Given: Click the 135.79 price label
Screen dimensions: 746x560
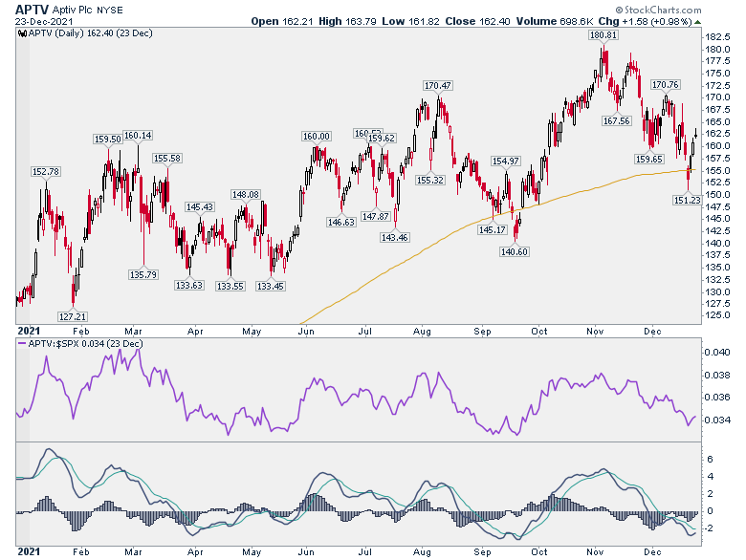Looking at the screenshot, I should 143,274.
